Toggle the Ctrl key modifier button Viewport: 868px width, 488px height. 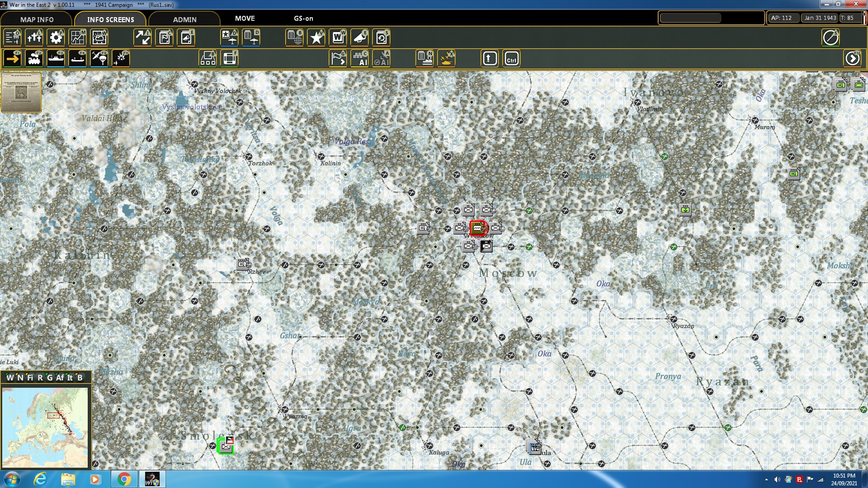[x=512, y=59]
